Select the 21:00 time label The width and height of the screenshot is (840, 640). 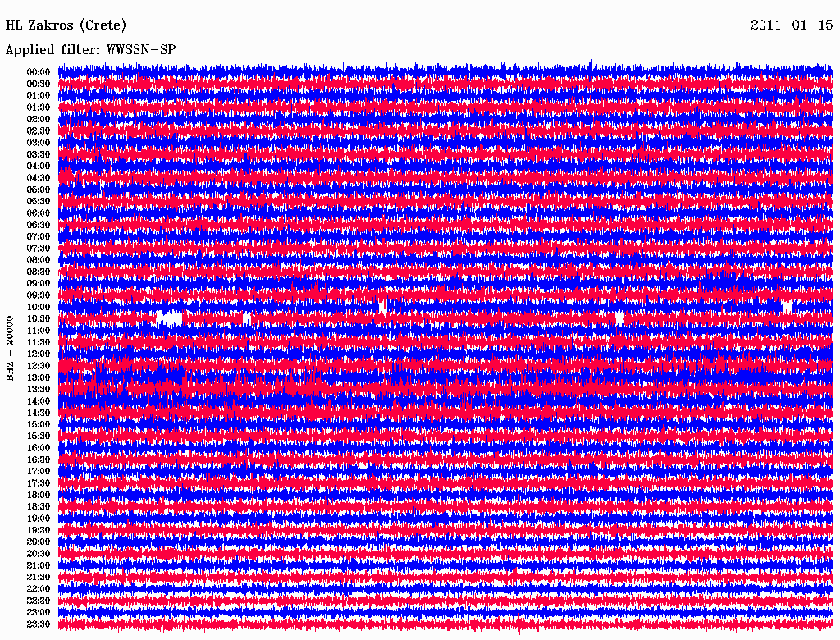pyautogui.click(x=39, y=565)
